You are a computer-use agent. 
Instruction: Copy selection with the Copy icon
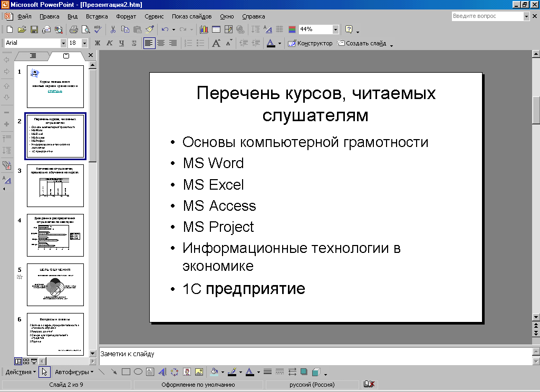[125, 30]
